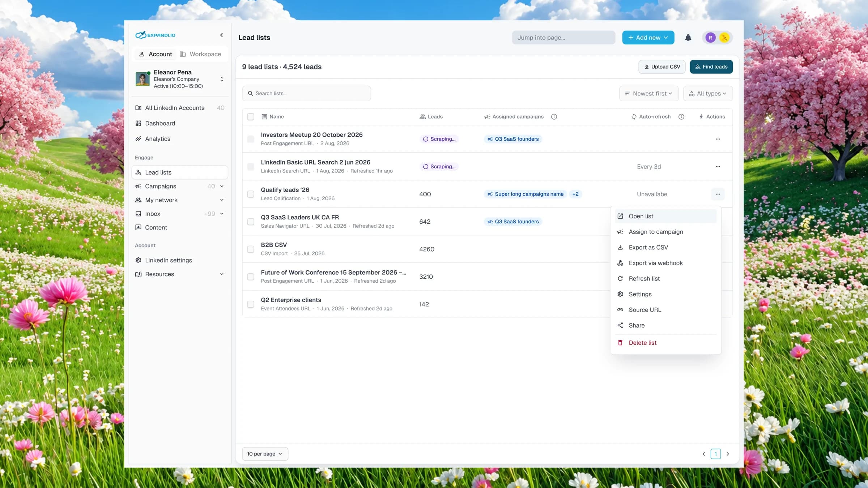Click the three-dot button on Qualify leads '26

718,194
